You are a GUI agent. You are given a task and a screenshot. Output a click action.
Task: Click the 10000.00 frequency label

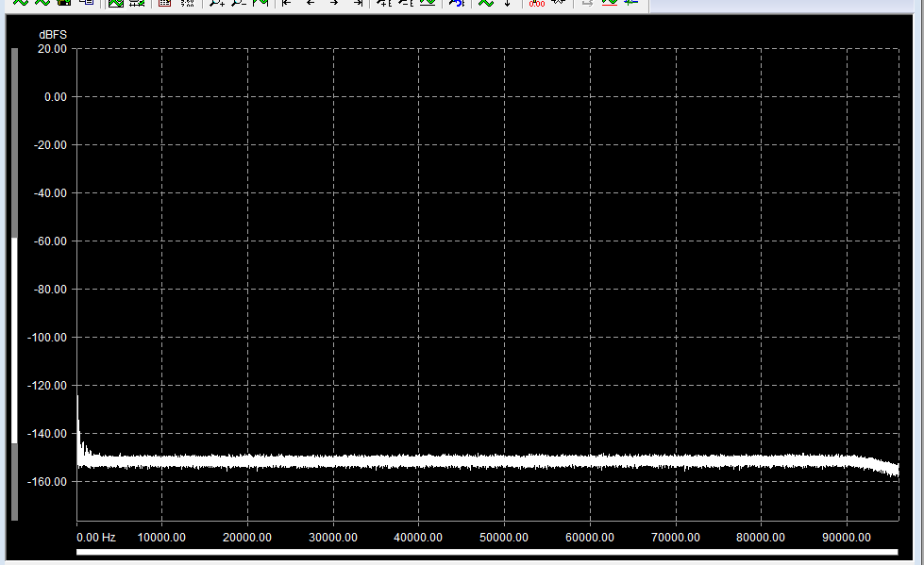[x=161, y=538]
